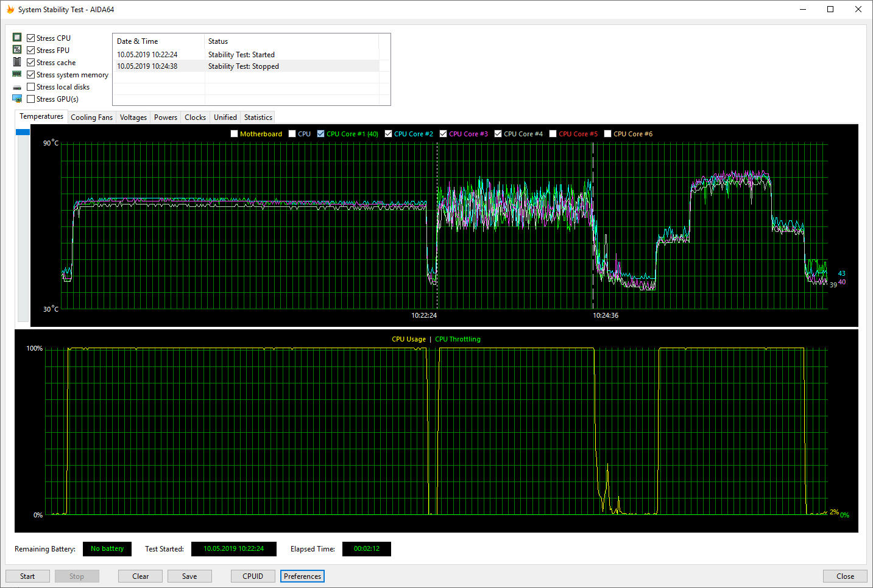Click the Stress local disks drive icon
This screenshot has height=588, width=873.
tap(17, 87)
